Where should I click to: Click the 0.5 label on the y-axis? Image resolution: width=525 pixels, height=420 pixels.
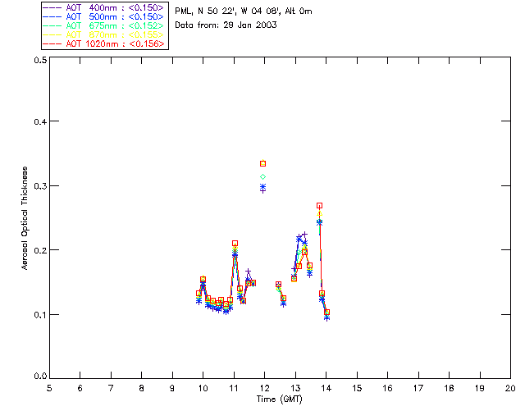tap(40, 60)
